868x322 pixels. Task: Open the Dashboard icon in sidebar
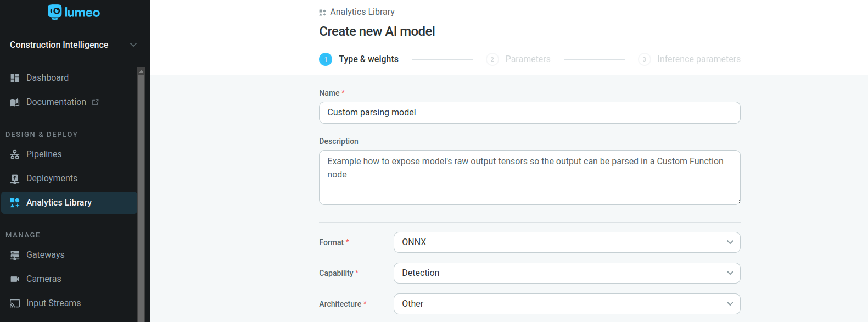(x=15, y=78)
